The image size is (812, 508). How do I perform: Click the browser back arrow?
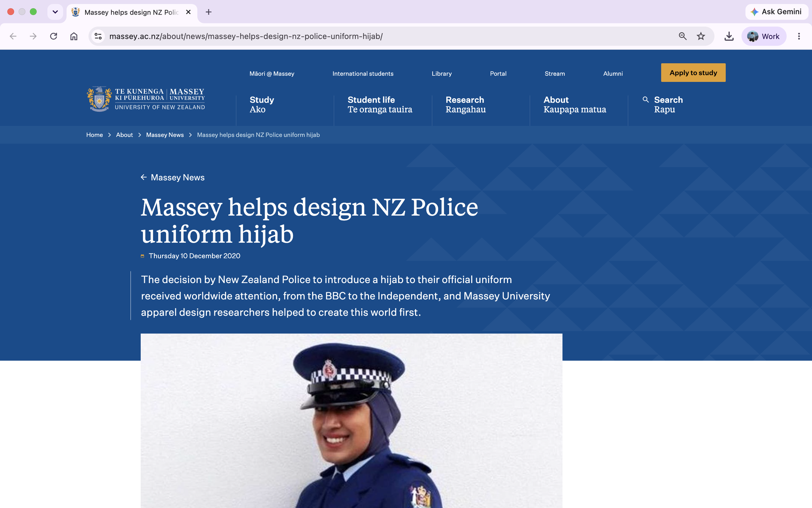13,36
